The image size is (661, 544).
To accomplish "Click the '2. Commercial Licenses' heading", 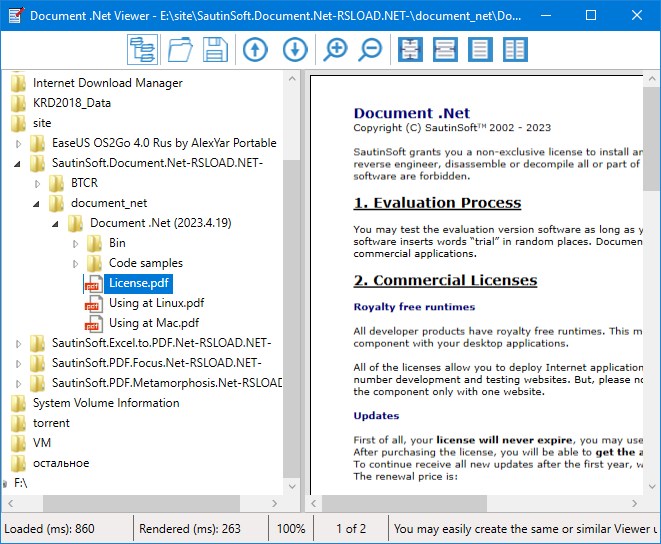I will coord(445,280).
